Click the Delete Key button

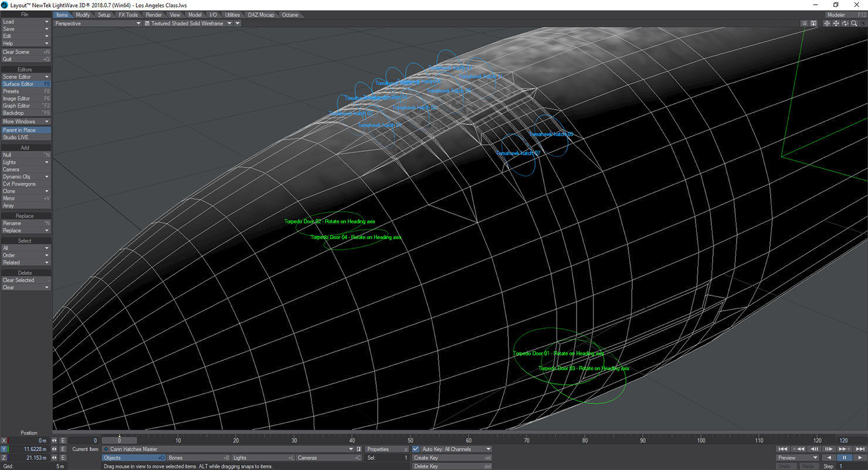coord(452,466)
